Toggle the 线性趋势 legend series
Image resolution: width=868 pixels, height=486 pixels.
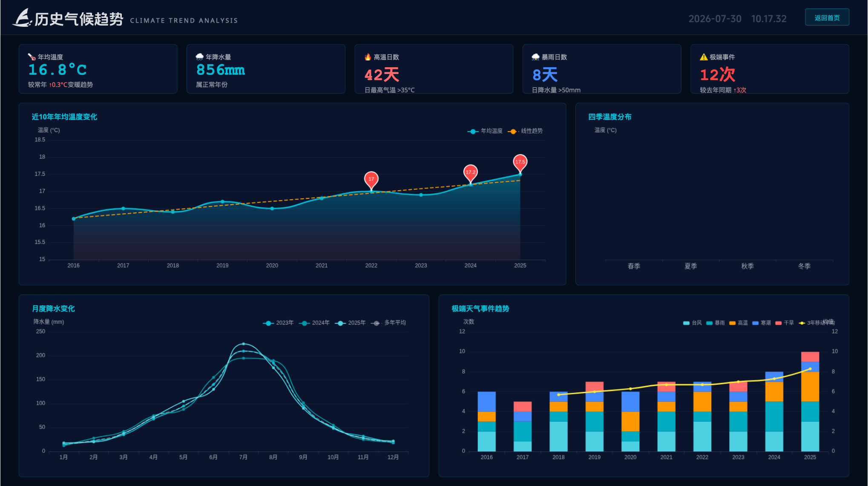pyautogui.click(x=525, y=131)
